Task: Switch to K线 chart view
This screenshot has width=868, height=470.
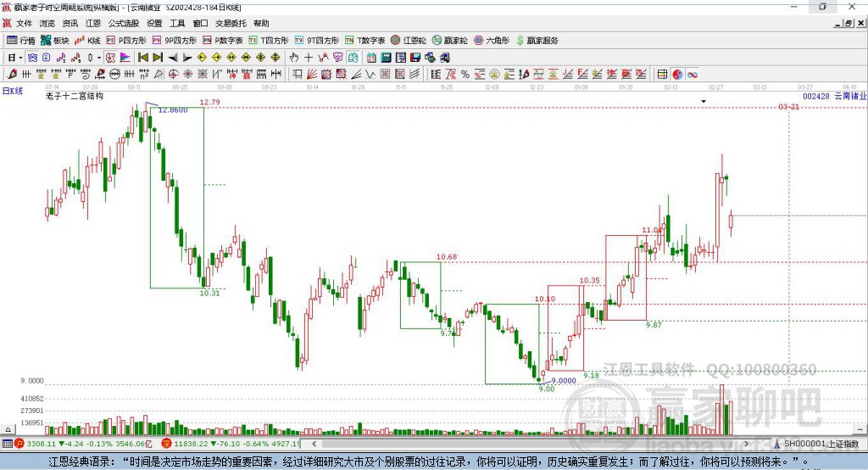Action: click(x=87, y=41)
